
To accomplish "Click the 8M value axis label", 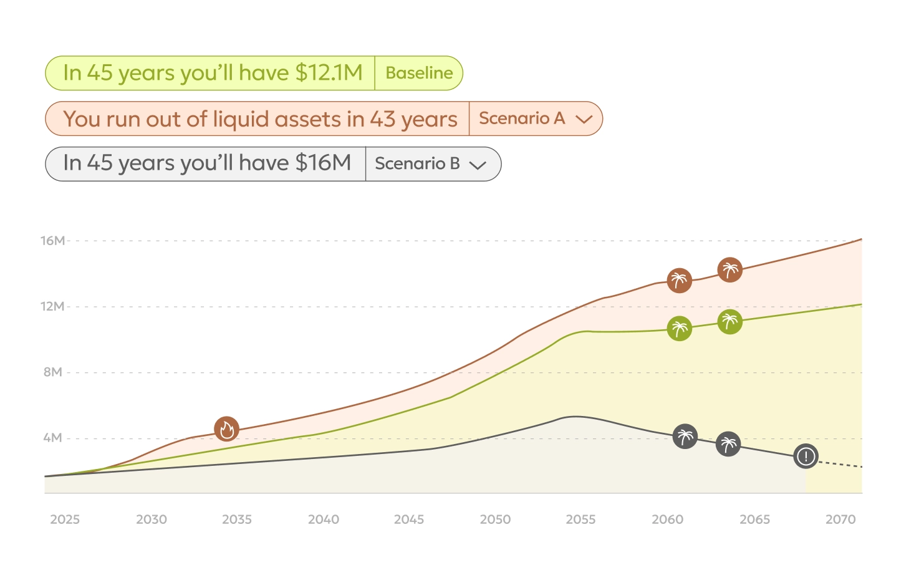I will click(x=53, y=372).
